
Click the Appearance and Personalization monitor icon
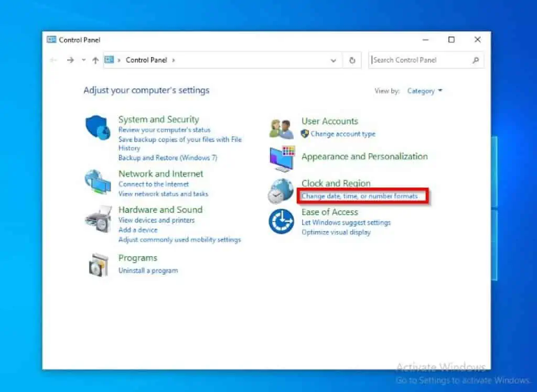pyautogui.click(x=282, y=159)
